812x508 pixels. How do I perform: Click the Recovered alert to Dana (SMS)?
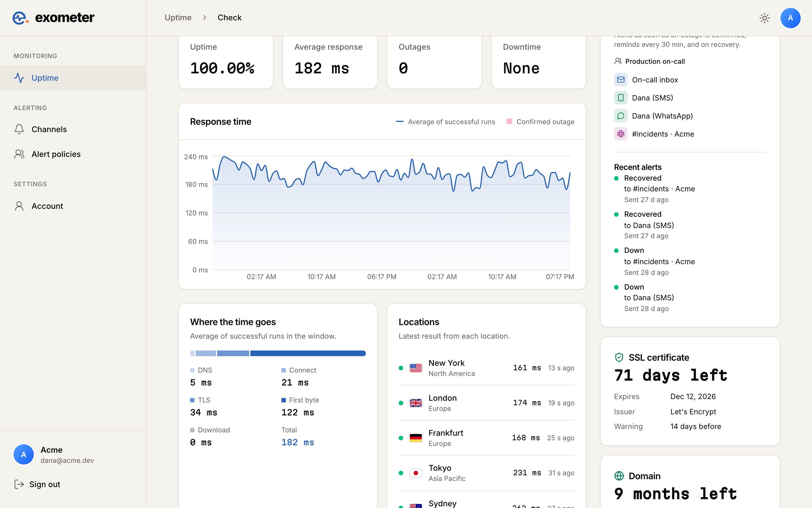pyautogui.click(x=644, y=225)
